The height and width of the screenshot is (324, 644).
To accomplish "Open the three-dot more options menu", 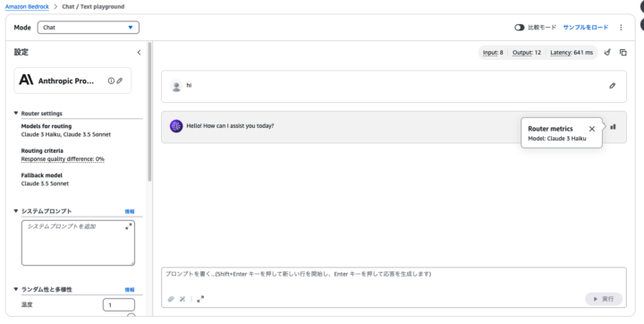I will point(621,27).
